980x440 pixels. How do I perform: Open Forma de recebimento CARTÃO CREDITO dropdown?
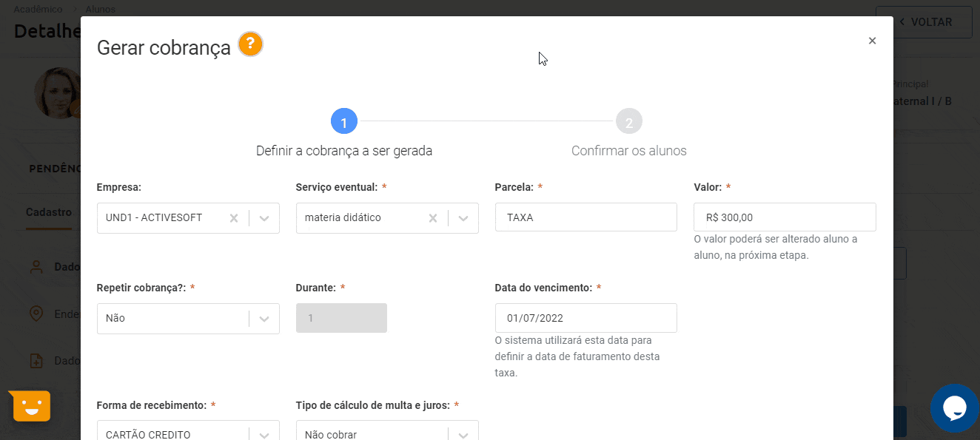(x=188, y=431)
